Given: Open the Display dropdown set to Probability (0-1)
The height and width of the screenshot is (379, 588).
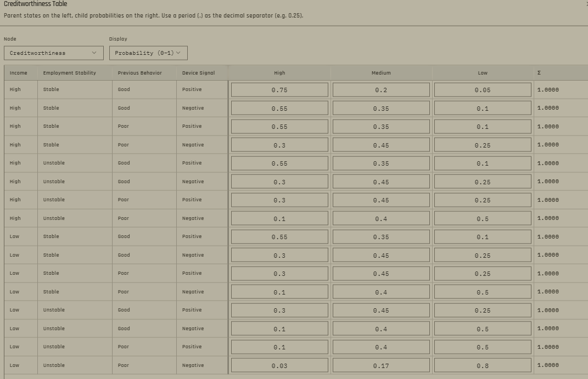Looking at the screenshot, I should coord(148,53).
